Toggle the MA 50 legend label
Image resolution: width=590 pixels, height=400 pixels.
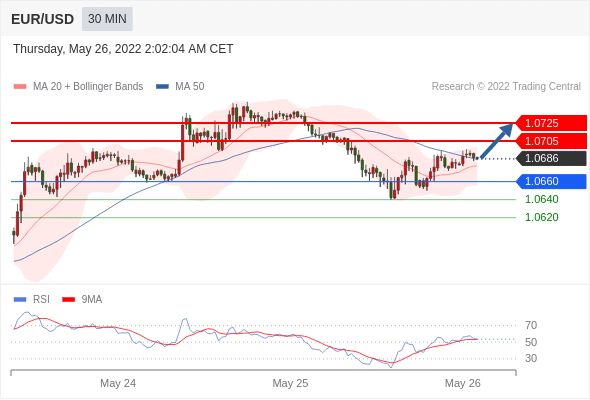click(190, 87)
